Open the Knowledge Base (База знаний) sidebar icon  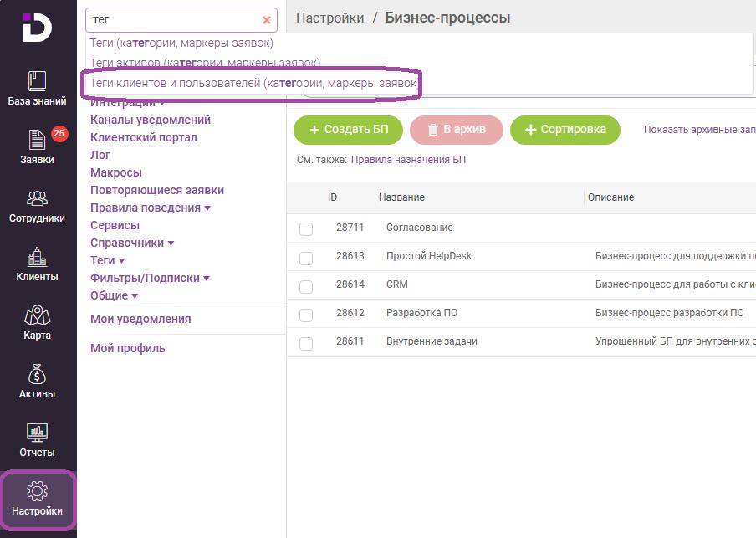coord(38,88)
